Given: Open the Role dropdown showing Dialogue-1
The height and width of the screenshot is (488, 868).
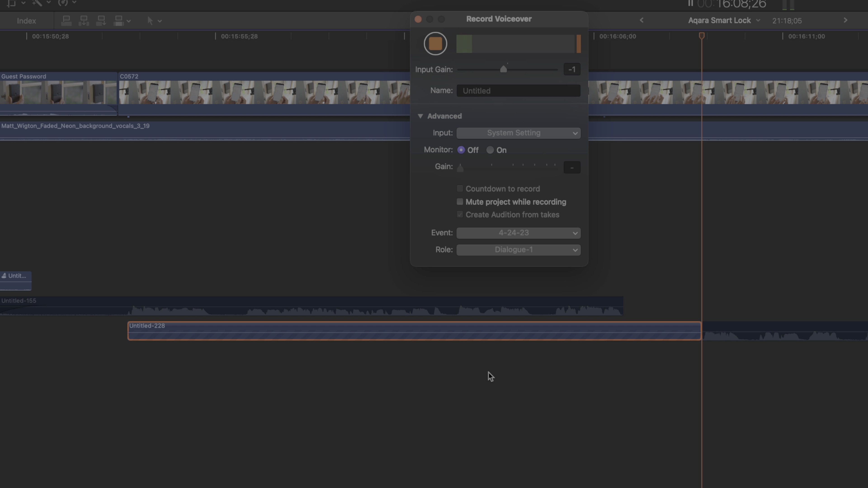Looking at the screenshot, I should coord(518,250).
